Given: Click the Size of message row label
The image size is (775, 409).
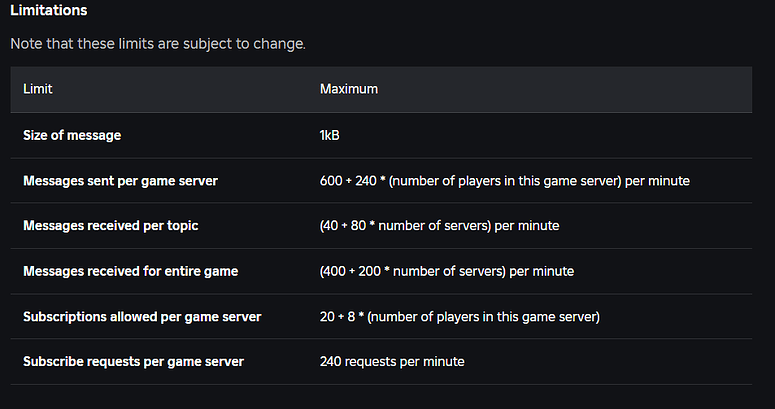Looking at the screenshot, I should (x=72, y=135).
